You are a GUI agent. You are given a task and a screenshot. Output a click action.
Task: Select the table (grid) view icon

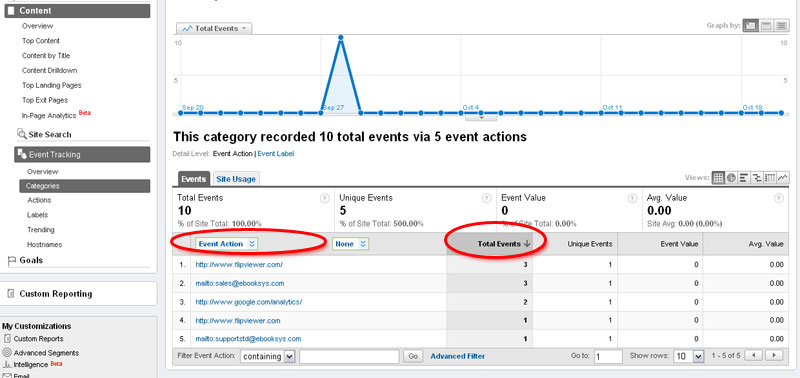719,178
